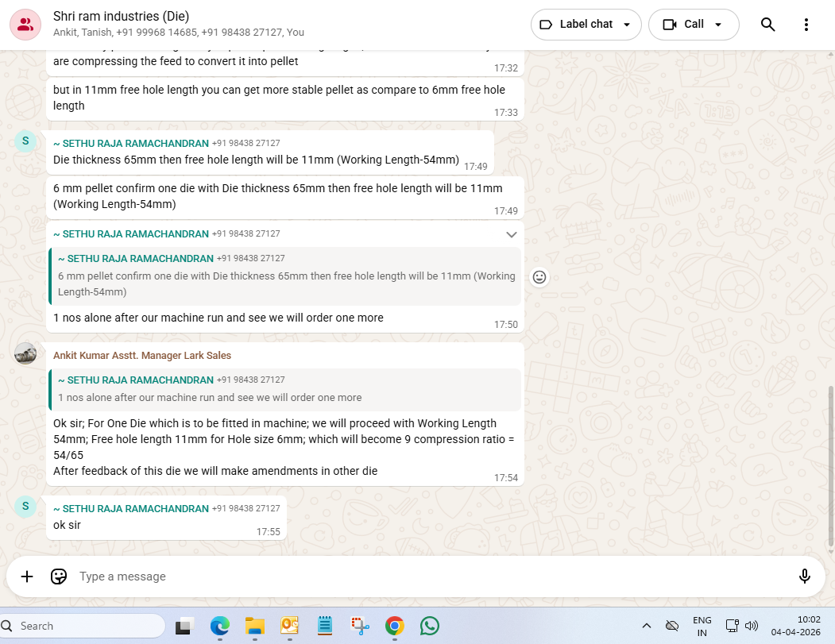Open the three-dot chat menu
The height and width of the screenshot is (644, 835).
(806, 25)
